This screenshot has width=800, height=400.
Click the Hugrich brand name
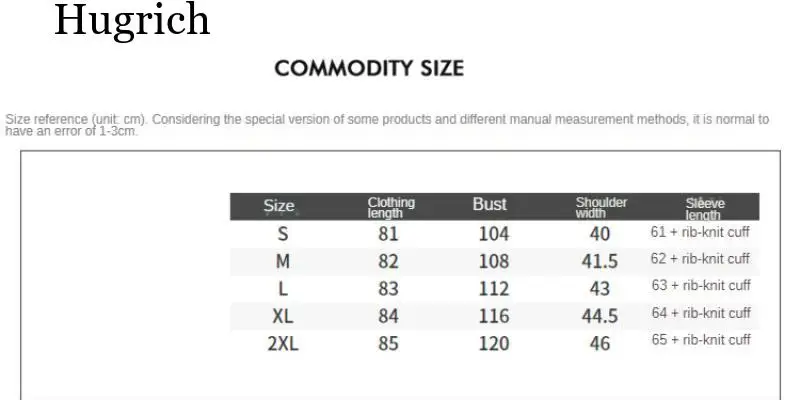(131, 20)
